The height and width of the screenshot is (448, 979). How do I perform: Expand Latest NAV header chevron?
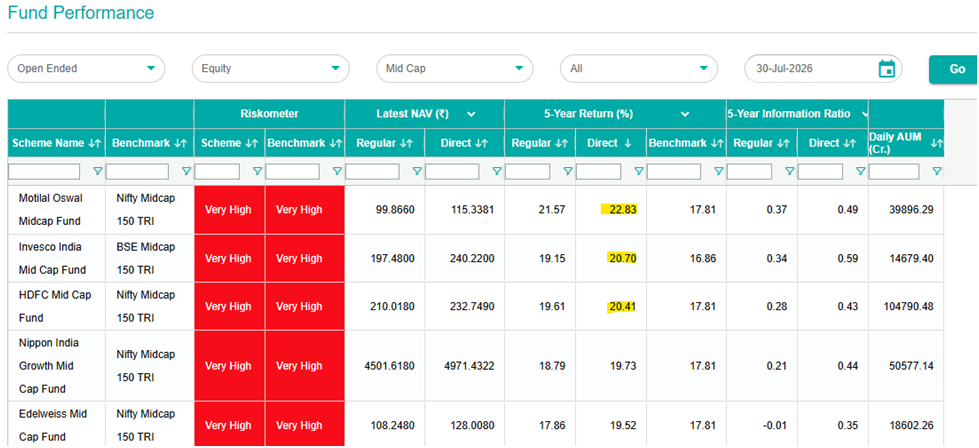pos(471,114)
